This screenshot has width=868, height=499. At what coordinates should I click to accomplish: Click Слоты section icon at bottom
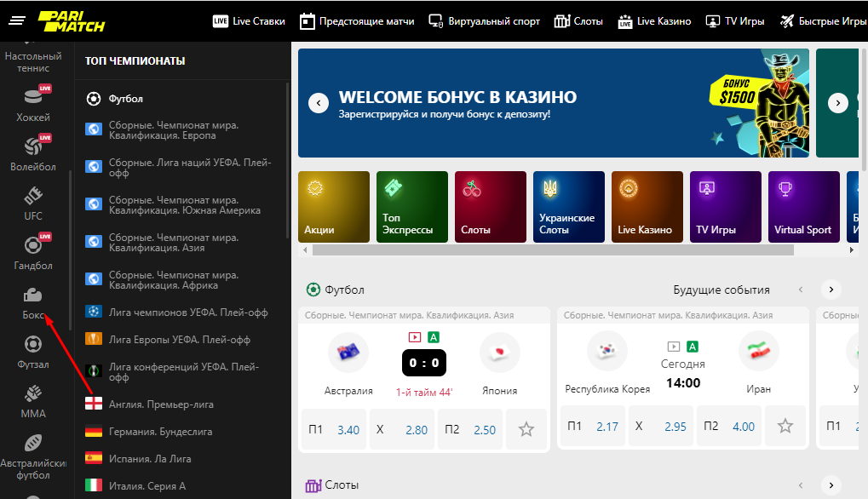point(313,485)
